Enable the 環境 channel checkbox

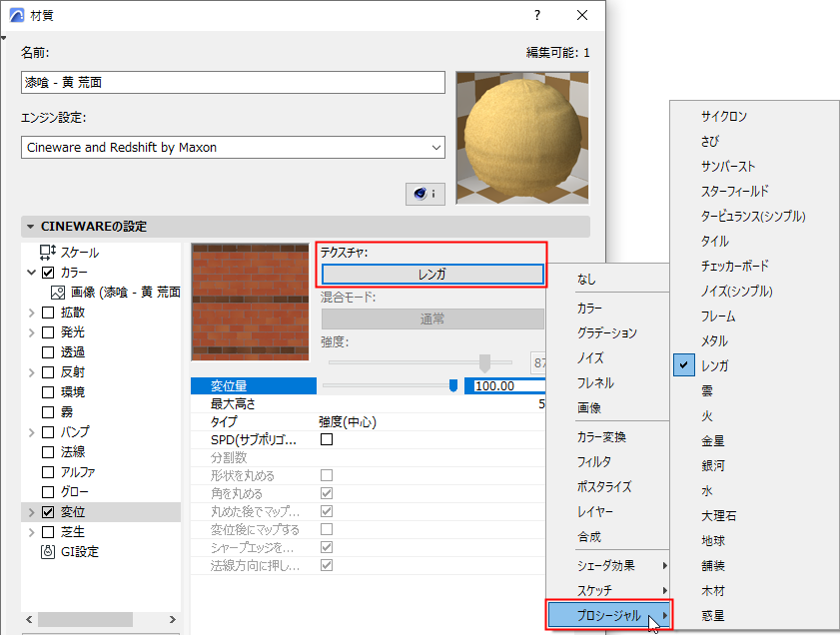[48, 392]
